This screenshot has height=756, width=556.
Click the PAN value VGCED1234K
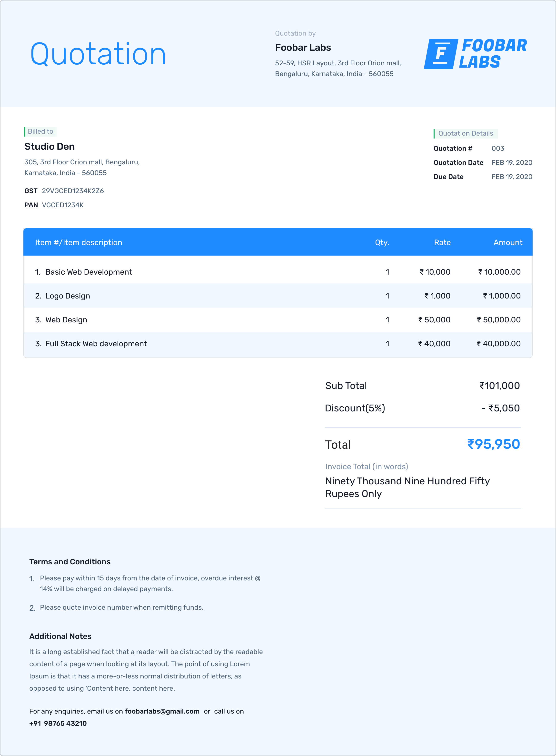[x=63, y=205]
